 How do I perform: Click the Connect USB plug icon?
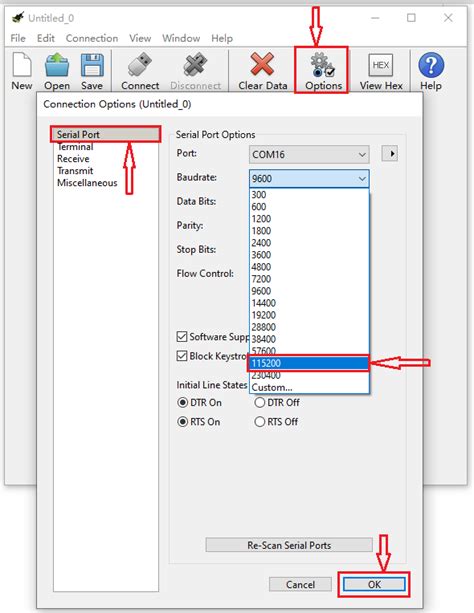click(140, 65)
